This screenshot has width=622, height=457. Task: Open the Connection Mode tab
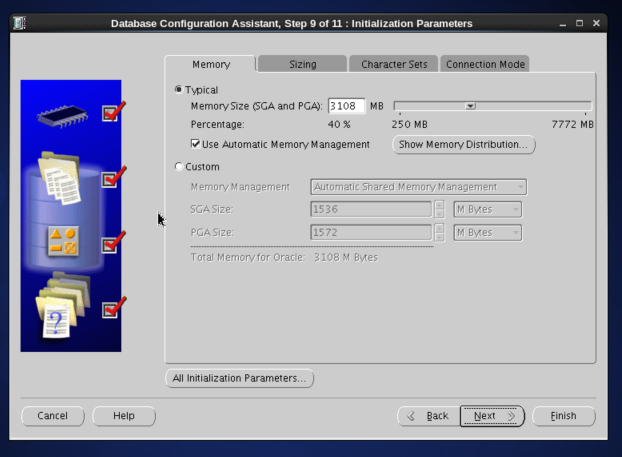coord(485,64)
